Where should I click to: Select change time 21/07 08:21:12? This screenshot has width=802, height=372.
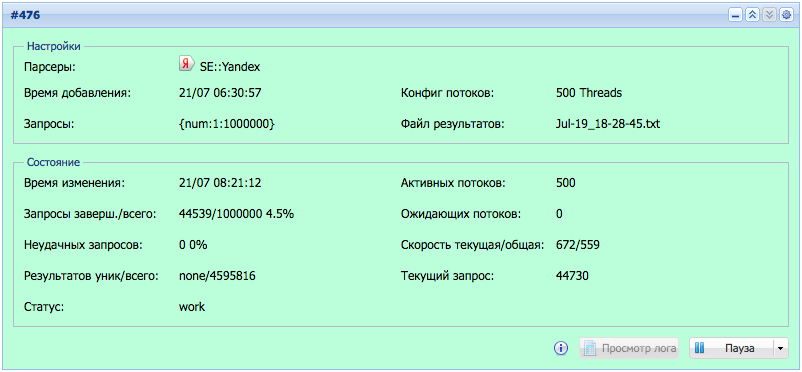[x=220, y=183]
